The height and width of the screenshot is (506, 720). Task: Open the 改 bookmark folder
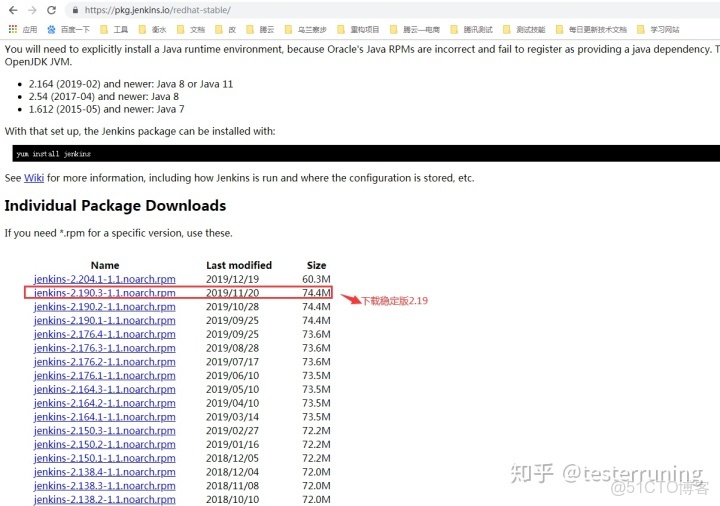pos(225,29)
